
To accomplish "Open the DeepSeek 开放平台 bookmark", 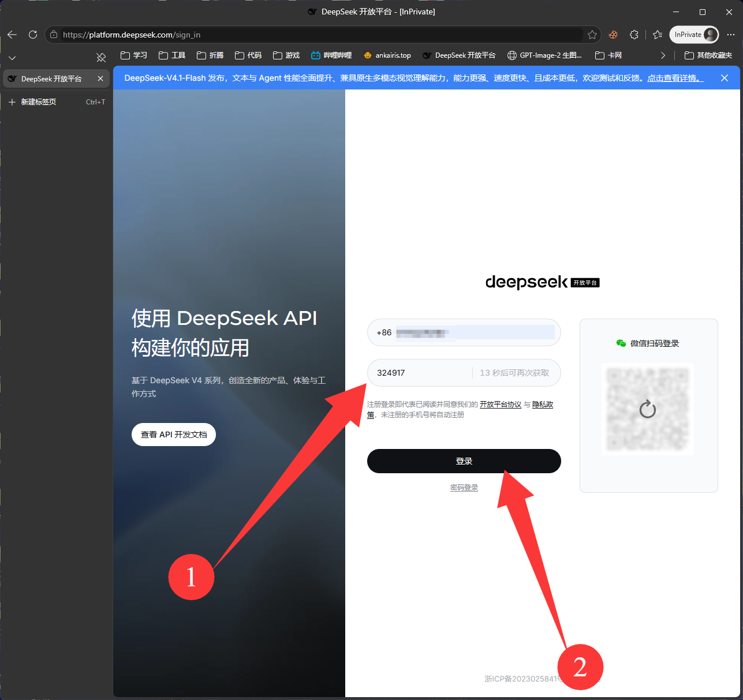I will click(459, 55).
